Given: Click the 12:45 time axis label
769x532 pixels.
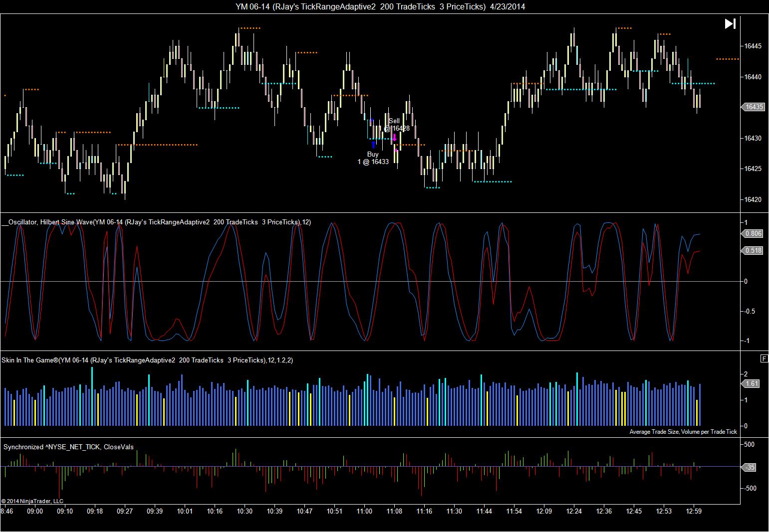Looking at the screenshot, I should [634, 511].
